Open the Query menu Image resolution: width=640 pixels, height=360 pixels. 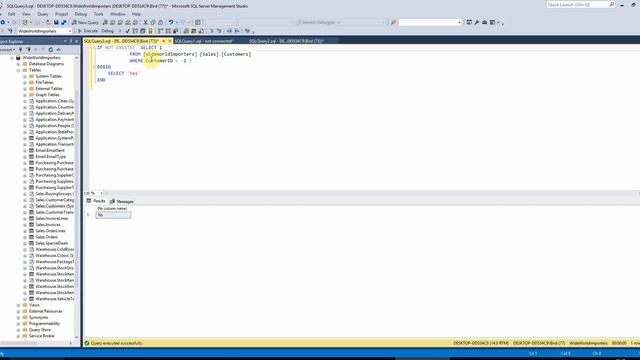coord(43,14)
